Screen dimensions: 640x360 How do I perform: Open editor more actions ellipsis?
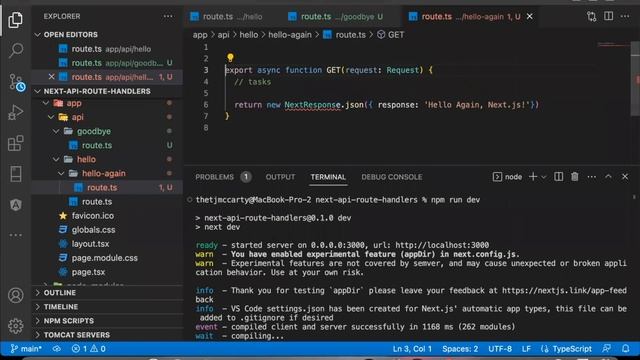pos(625,16)
